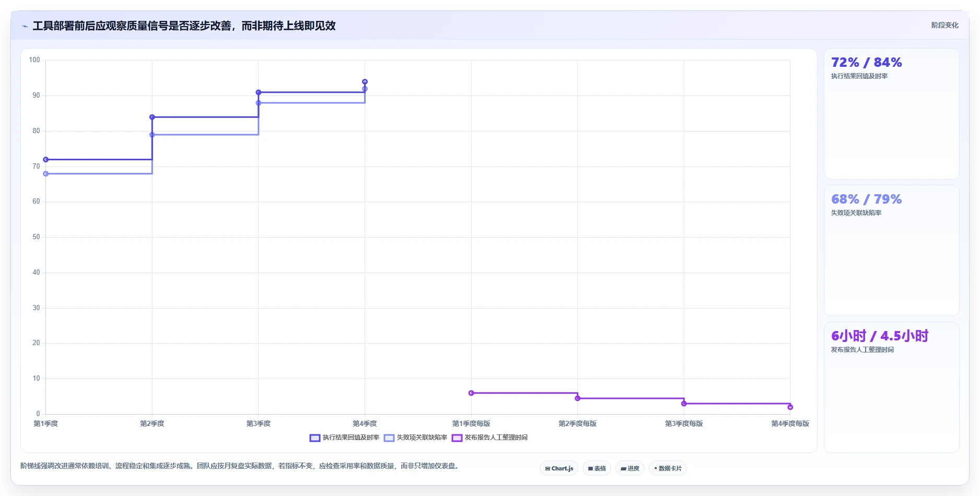This screenshot has height=496, width=980.
Task: Toggle 失败项关联缺陷率 legend swatch
Action: pyautogui.click(x=389, y=438)
